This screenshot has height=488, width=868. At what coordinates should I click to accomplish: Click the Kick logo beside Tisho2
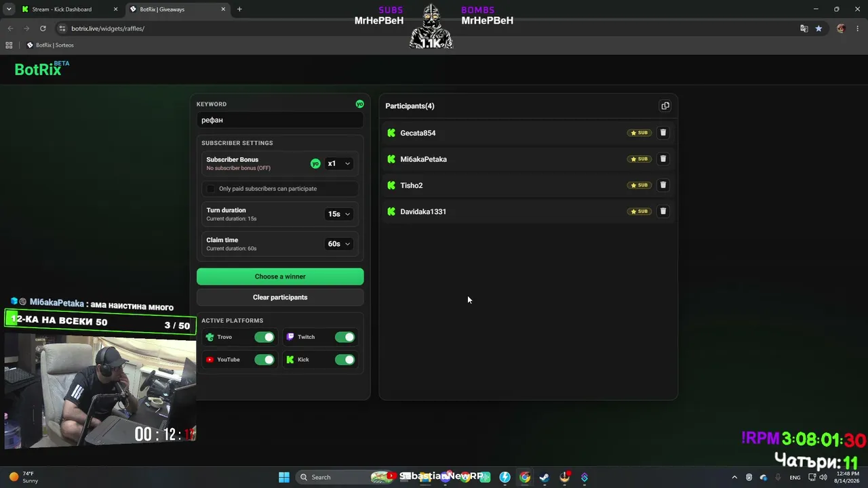[391, 185]
